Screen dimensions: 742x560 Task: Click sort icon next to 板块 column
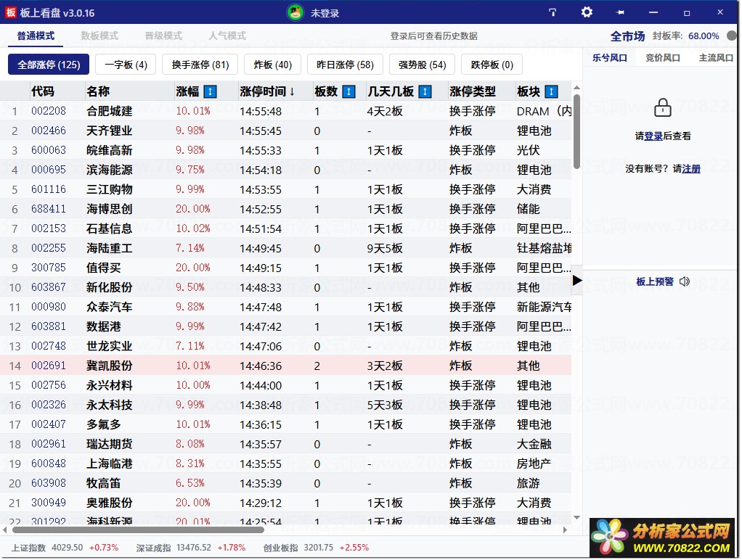(551, 91)
